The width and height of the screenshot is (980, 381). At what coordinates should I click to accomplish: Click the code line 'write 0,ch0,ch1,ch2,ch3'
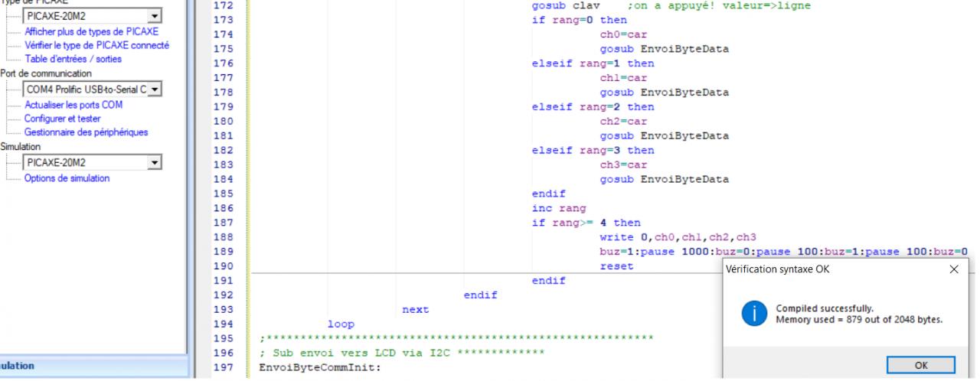[x=678, y=238]
